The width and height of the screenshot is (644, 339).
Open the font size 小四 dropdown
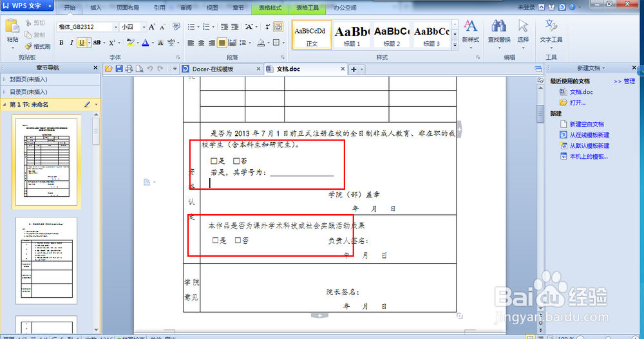(144, 27)
